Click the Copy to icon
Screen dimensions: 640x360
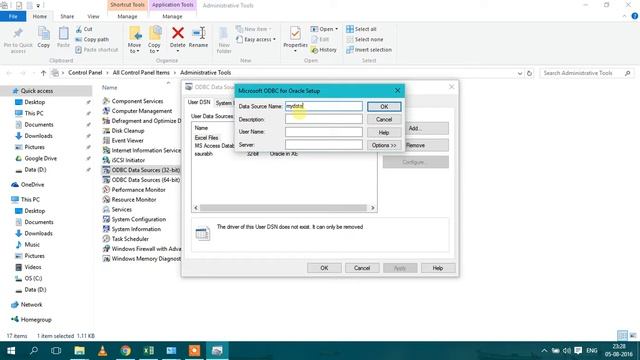[x=155, y=33]
